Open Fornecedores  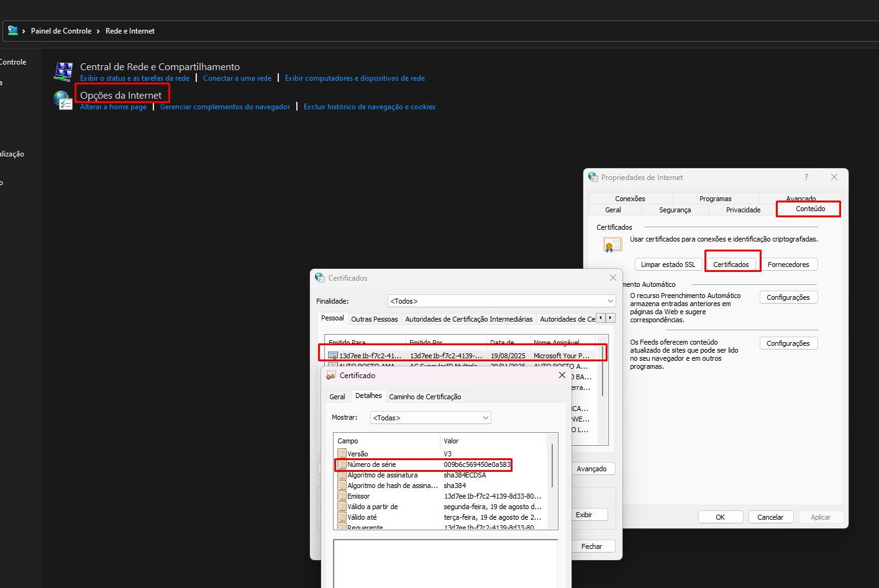[788, 265]
